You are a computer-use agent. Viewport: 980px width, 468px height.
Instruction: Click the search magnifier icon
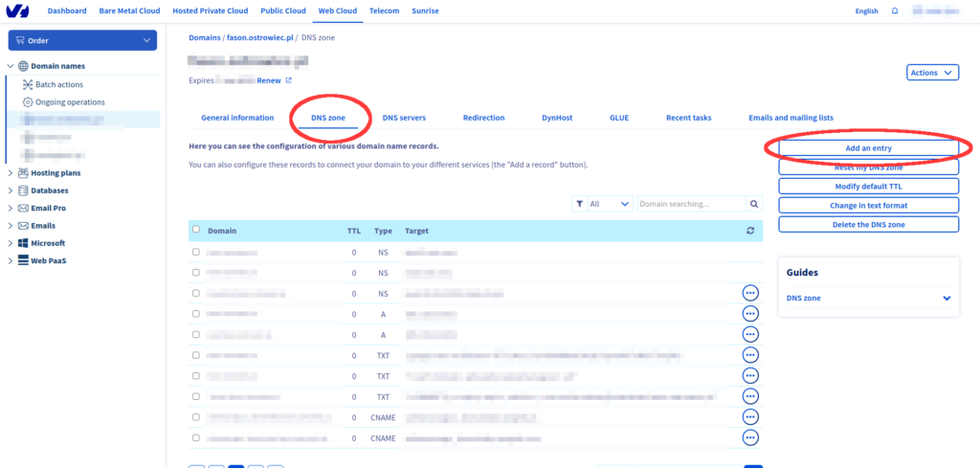754,204
